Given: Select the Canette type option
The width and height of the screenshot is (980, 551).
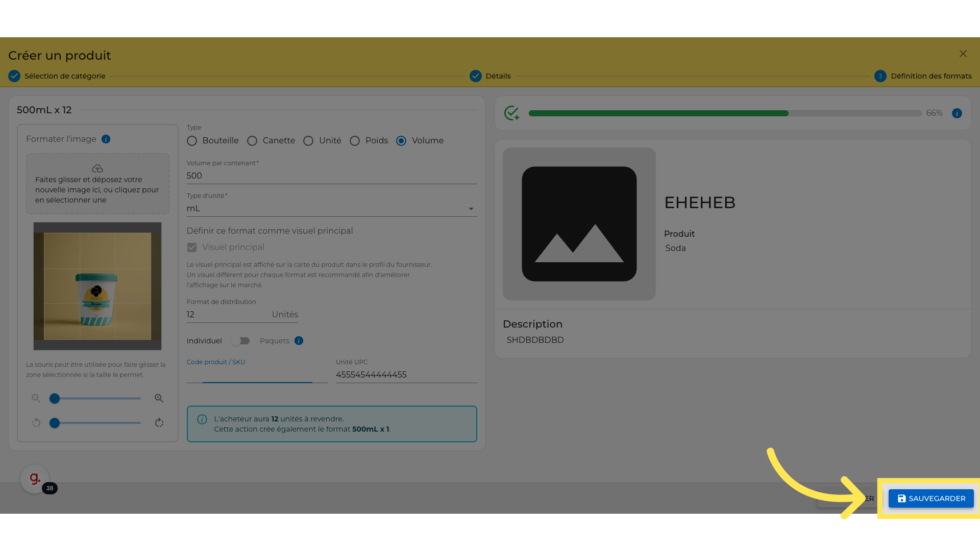Looking at the screenshot, I should (252, 141).
